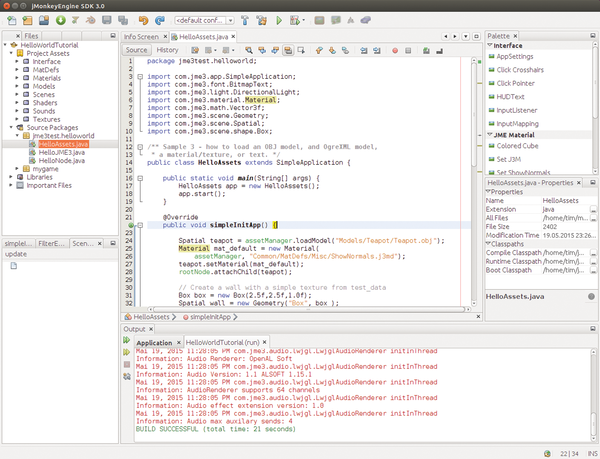Click the Previous Bookmark icon in editor toolbar
The image size is (600, 459).
(319, 50)
